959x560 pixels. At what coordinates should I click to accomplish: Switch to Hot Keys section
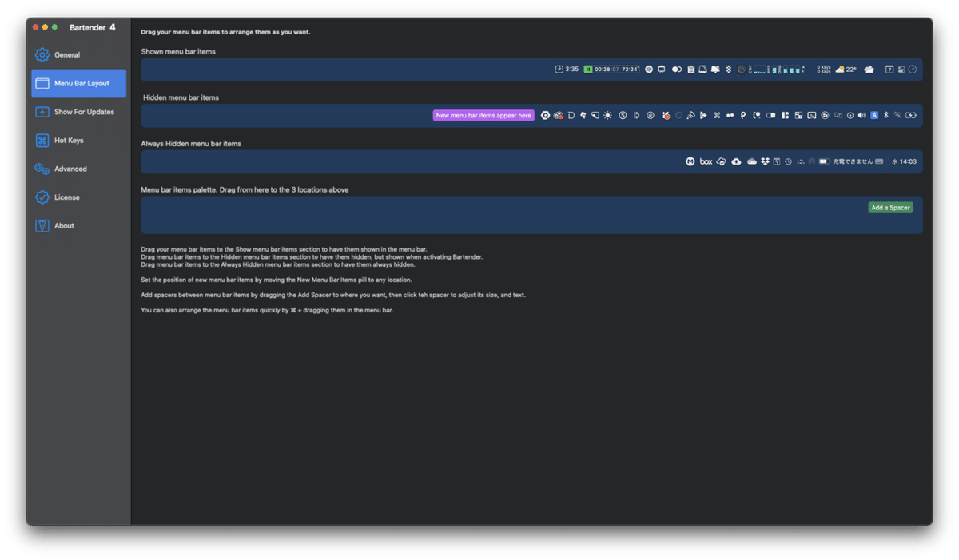60,141
